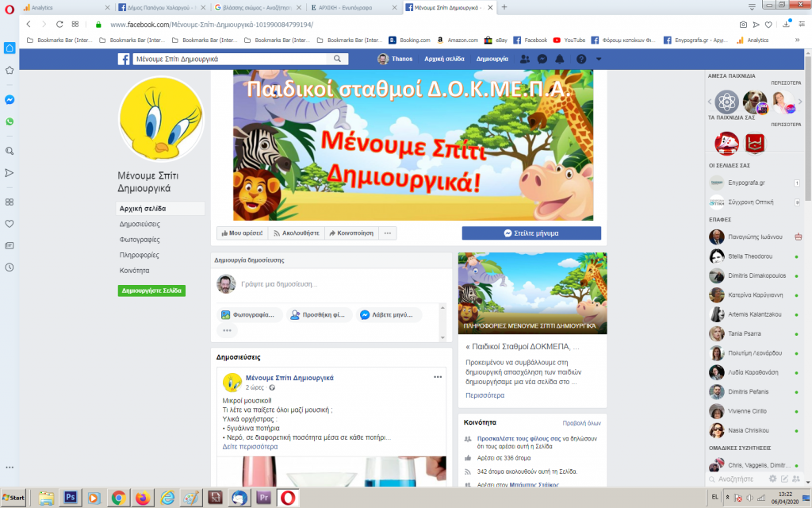View friend requests icon in navbar
The width and height of the screenshot is (812, 508).
pyautogui.click(x=525, y=60)
